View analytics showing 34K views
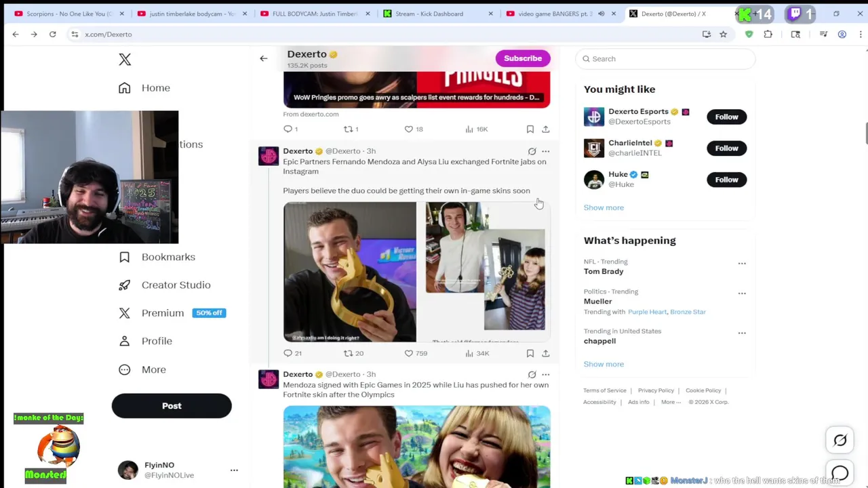 point(477,353)
